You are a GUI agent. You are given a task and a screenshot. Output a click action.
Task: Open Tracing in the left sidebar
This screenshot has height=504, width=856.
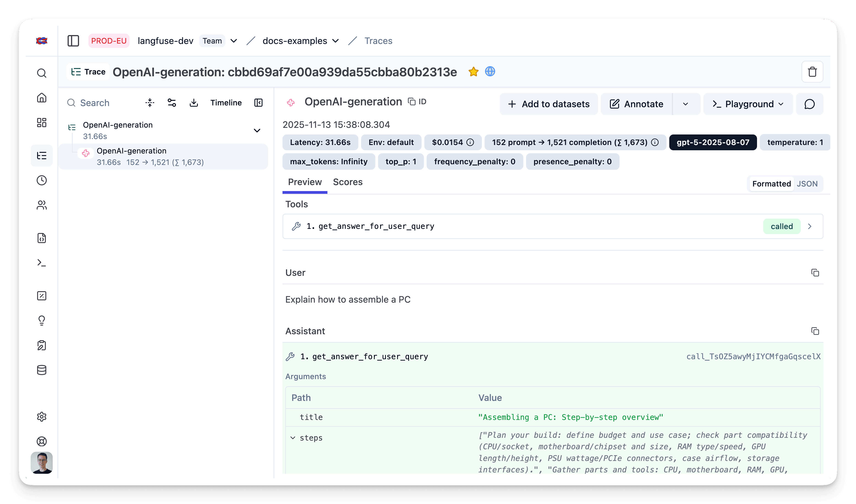click(x=42, y=156)
